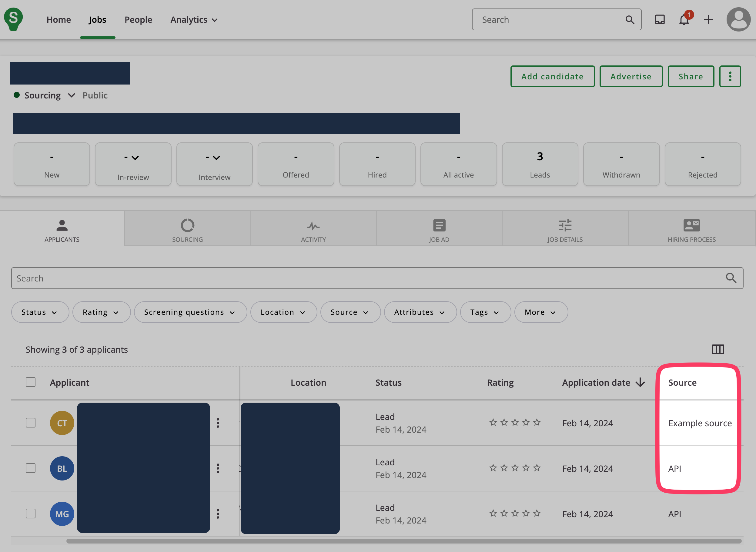Open the notifications bell icon
This screenshot has width=756, height=552.
click(684, 20)
